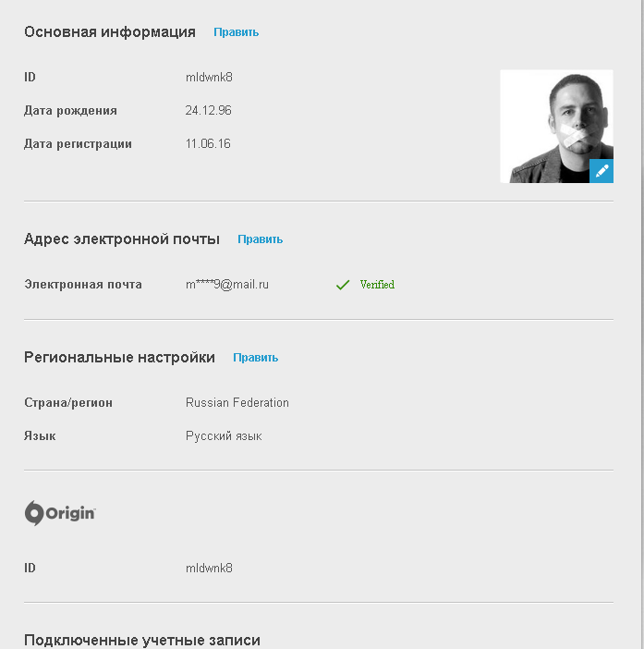Select the profile avatar photo
Viewport: 644px width, 649px height.
click(x=556, y=127)
